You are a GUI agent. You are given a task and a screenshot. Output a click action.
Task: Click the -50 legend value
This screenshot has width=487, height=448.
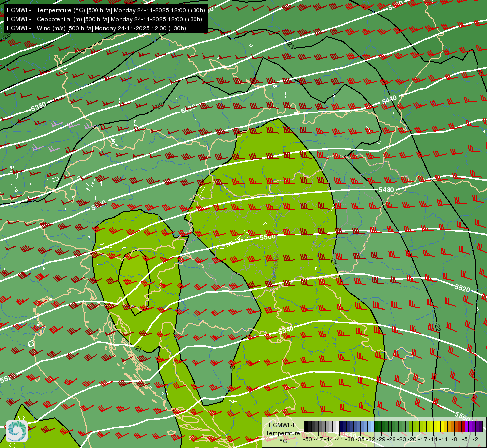click(307, 440)
